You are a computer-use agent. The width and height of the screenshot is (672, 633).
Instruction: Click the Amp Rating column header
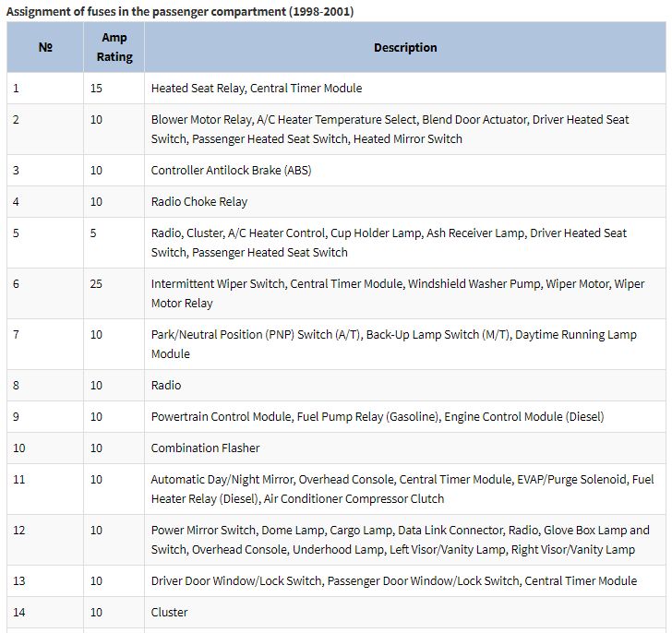click(x=114, y=47)
